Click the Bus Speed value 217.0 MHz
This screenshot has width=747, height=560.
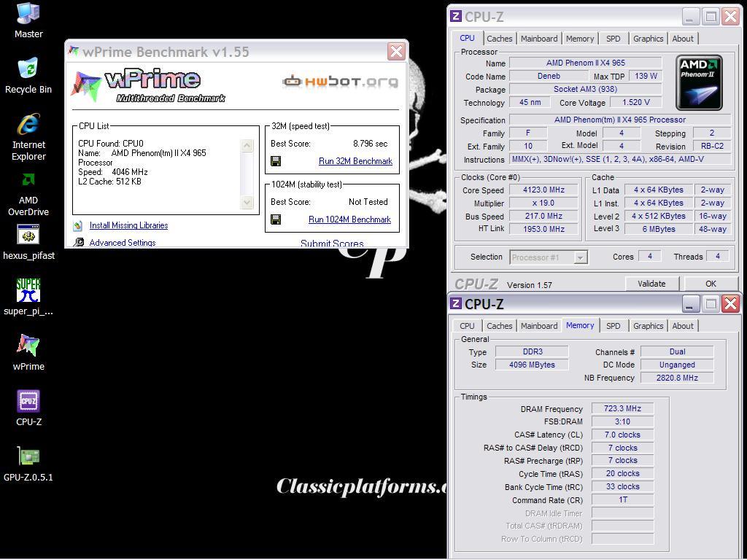point(543,216)
